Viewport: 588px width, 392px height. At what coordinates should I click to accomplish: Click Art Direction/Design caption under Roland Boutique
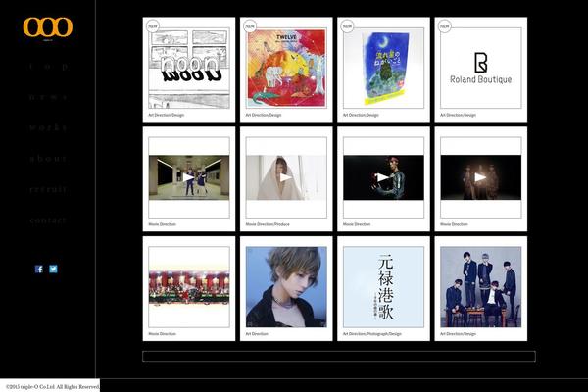coord(458,115)
